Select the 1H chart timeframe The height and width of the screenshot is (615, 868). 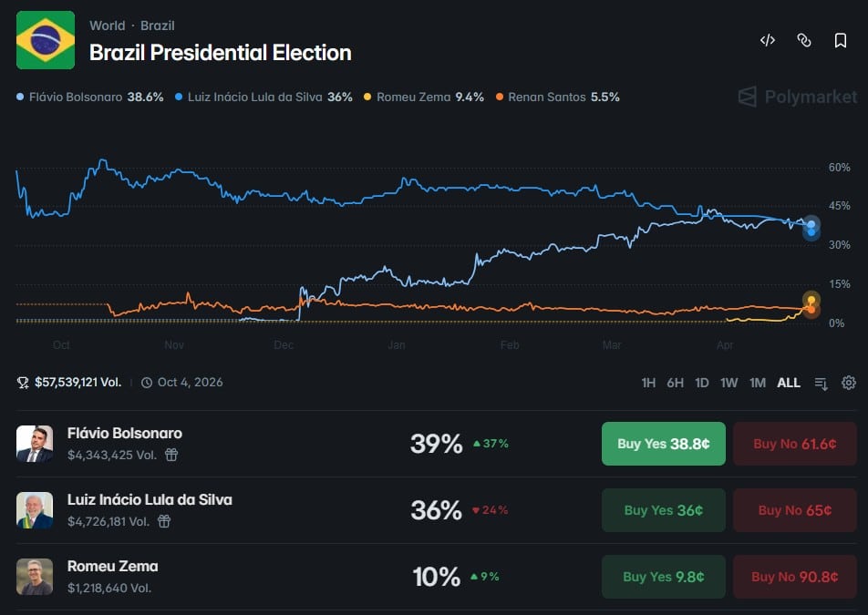[x=648, y=383]
